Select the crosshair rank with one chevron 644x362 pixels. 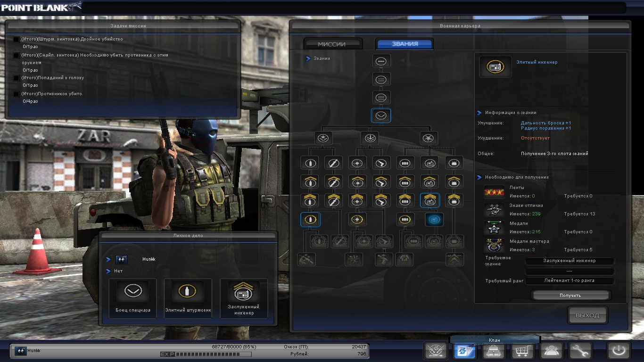coord(357,181)
